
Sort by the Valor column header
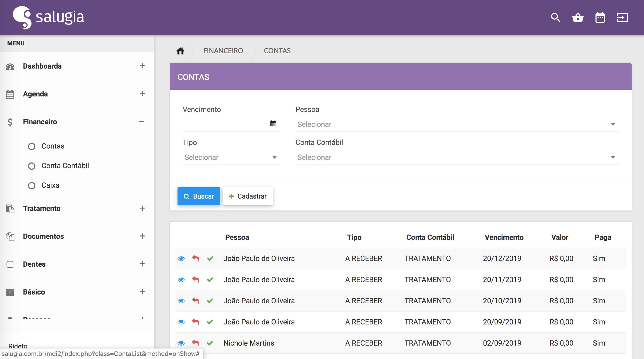click(560, 237)
